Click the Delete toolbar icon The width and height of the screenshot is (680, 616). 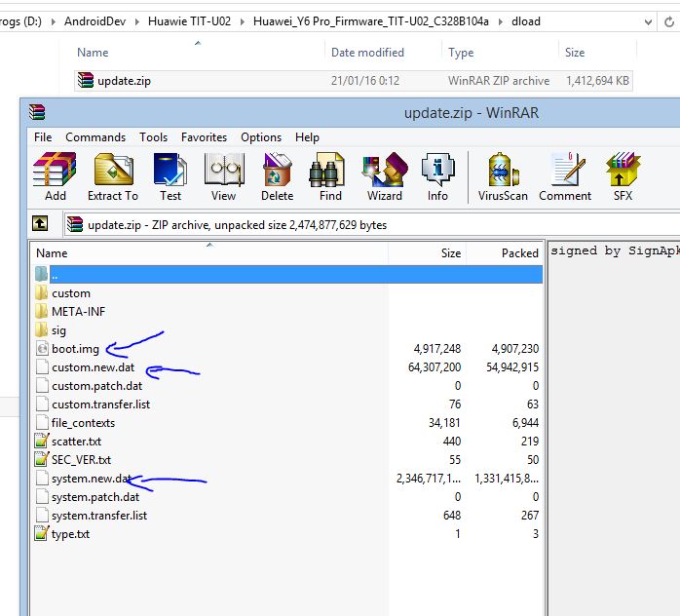click(x=277, y=176)
